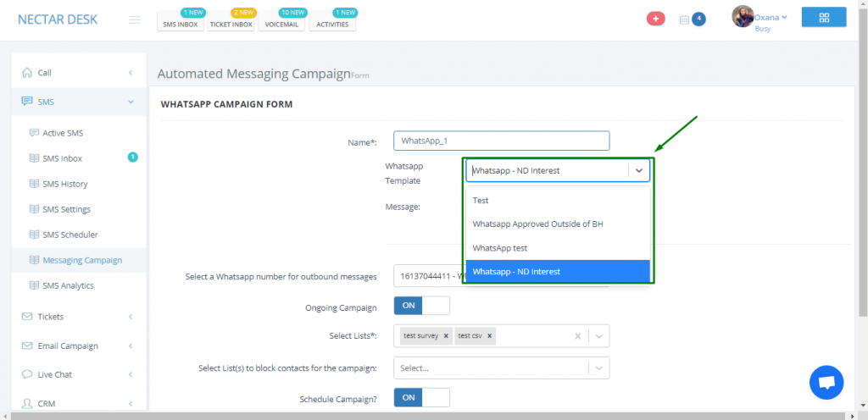Click the hamburger menu icon
The image size is (868, 420).
coord(135,19)
